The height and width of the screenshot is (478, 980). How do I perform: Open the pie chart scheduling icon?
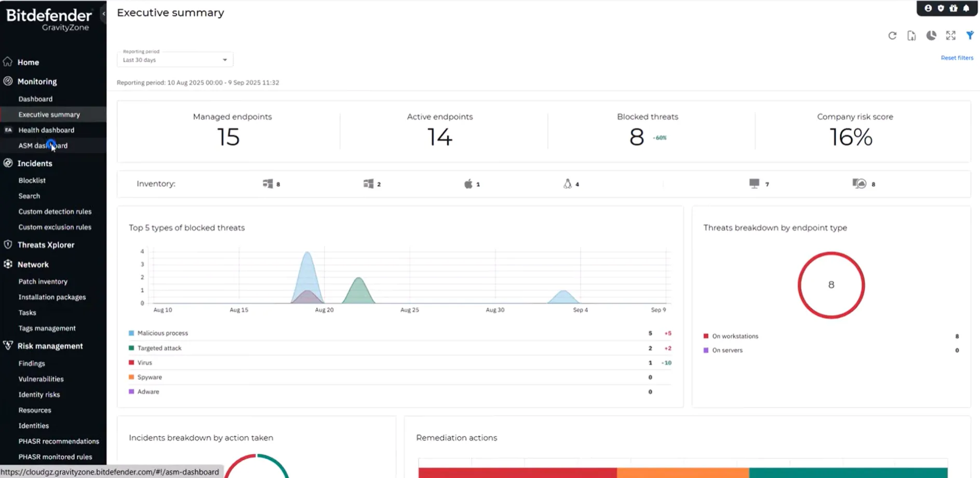[x=931, y=36]
